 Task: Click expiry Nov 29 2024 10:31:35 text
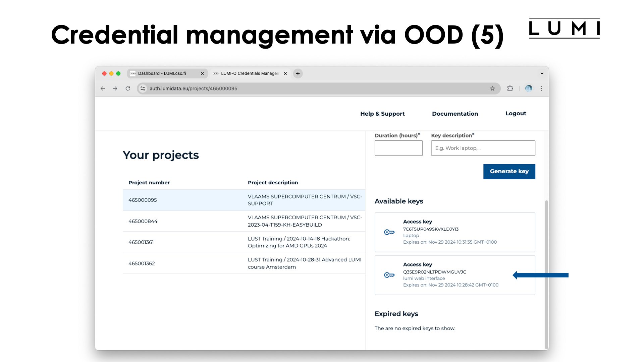click(x=450, y=242)
